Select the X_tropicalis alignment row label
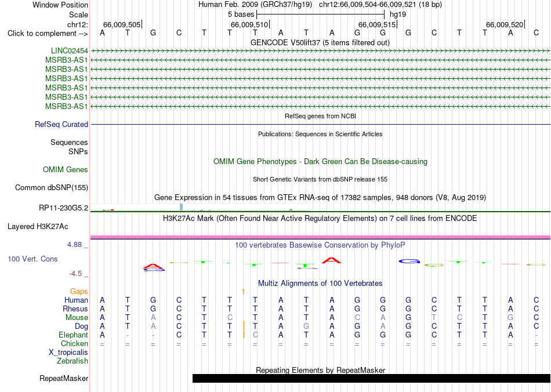The width and height of the screenshot is (551, 392). [68, 353]
